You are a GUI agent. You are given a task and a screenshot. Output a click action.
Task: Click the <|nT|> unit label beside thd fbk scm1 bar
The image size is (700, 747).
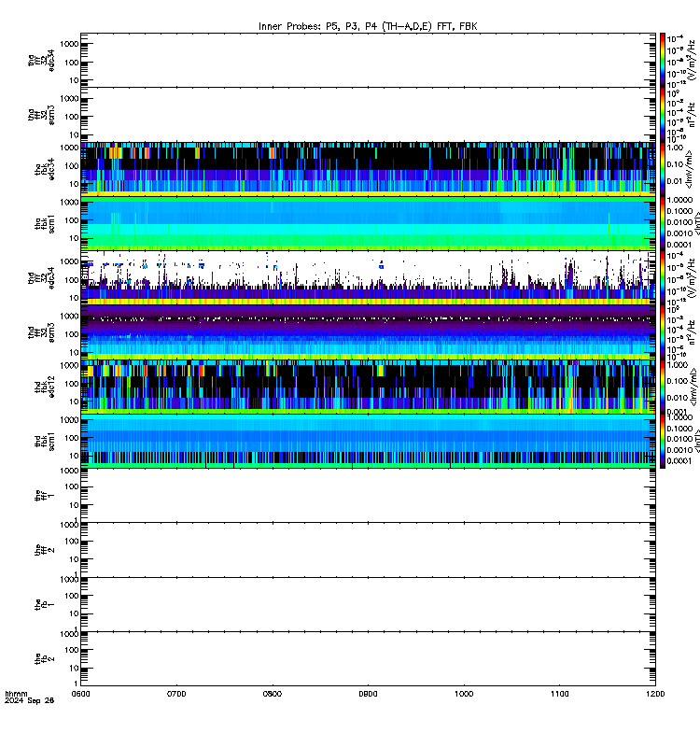696,441
